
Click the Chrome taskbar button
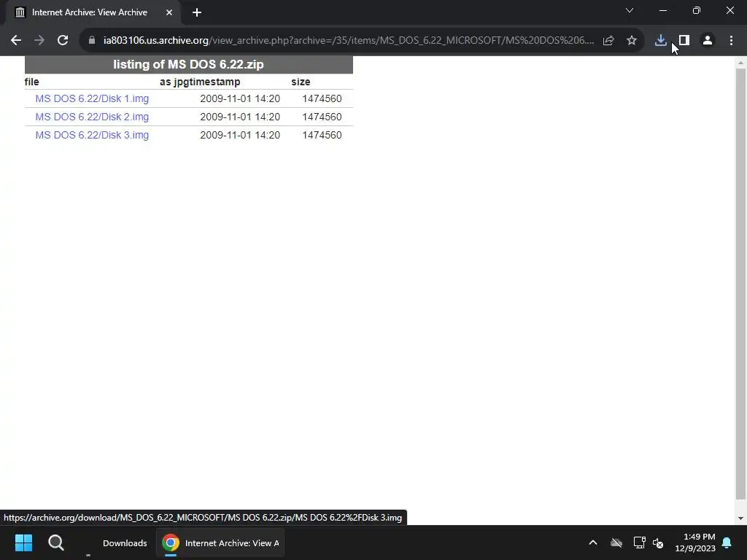[x=220, y=542]
